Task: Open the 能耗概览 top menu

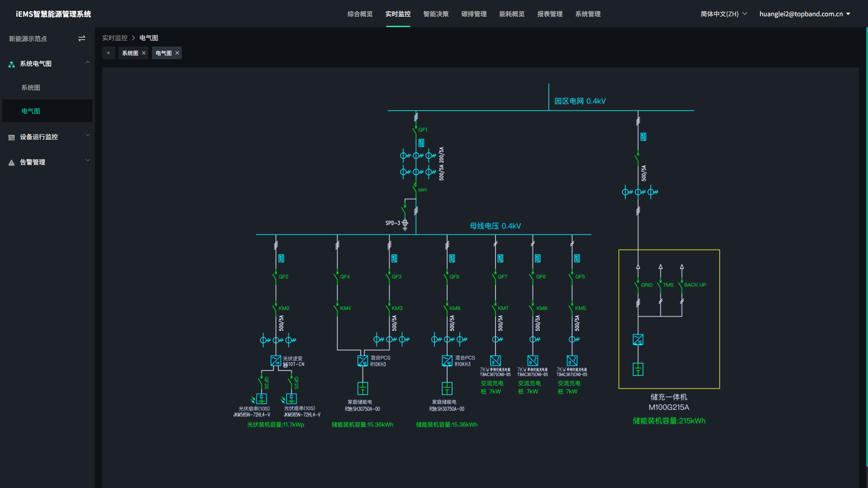Action: point(512,14)
